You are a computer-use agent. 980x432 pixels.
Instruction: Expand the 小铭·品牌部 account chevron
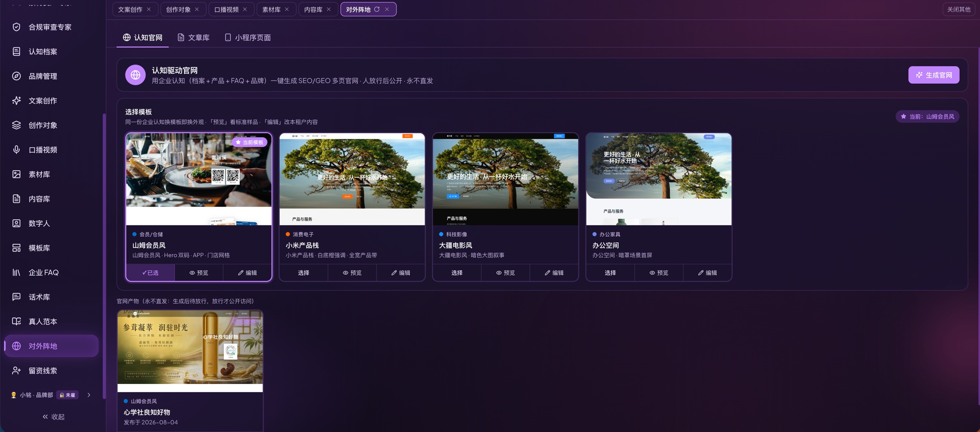click(x=89, y=395)
